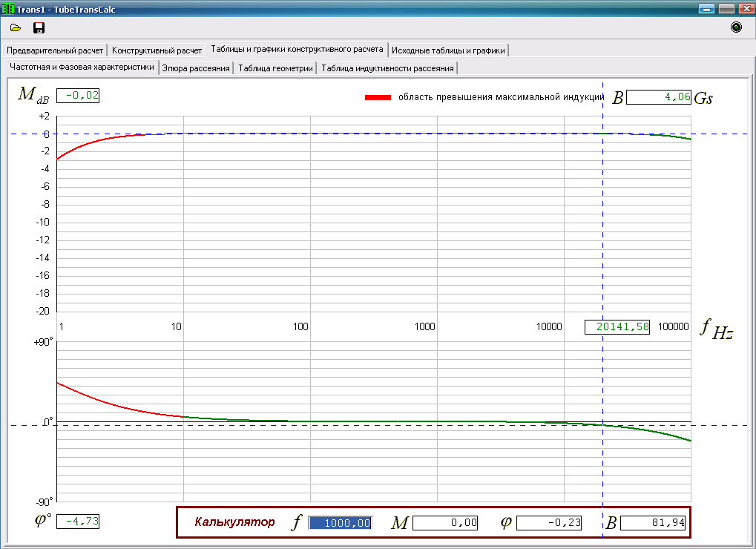
Task: Open the Эпюра рассеяния subtab
Action: click(x=196, y=68)
